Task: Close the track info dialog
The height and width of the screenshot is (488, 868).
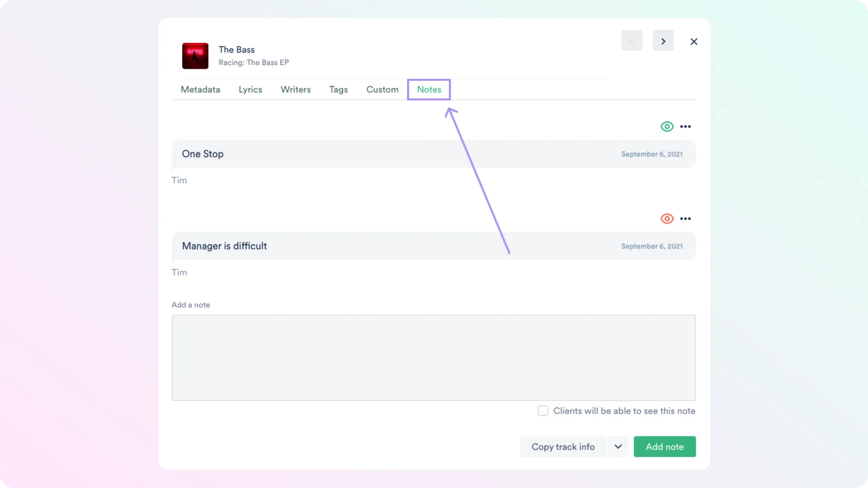Action: [x=693, y=42]
